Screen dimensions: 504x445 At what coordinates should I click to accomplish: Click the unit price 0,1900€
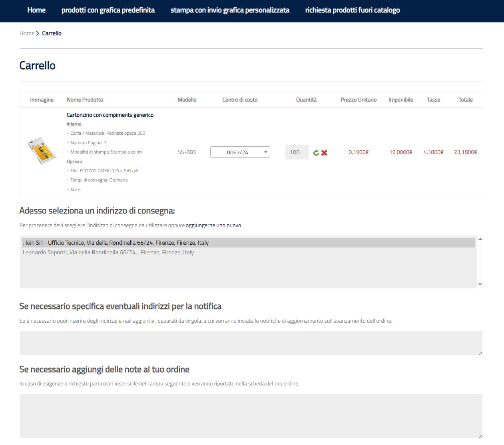tap(359, 152)
